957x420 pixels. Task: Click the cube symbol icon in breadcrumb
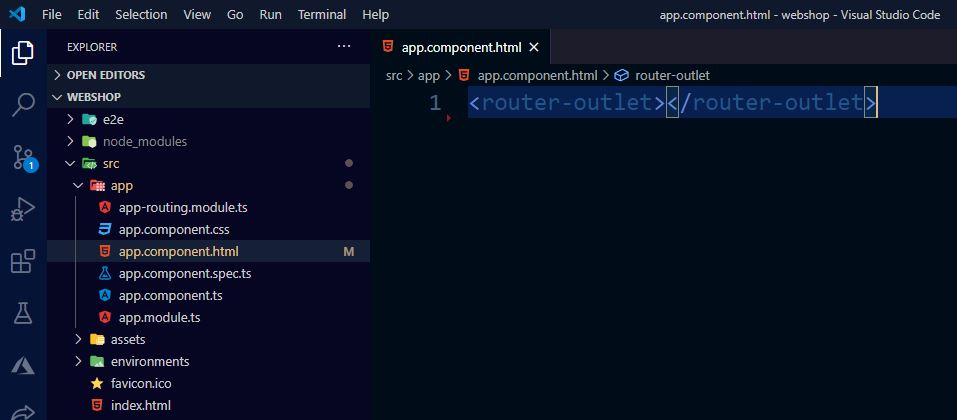coord(621,75)
